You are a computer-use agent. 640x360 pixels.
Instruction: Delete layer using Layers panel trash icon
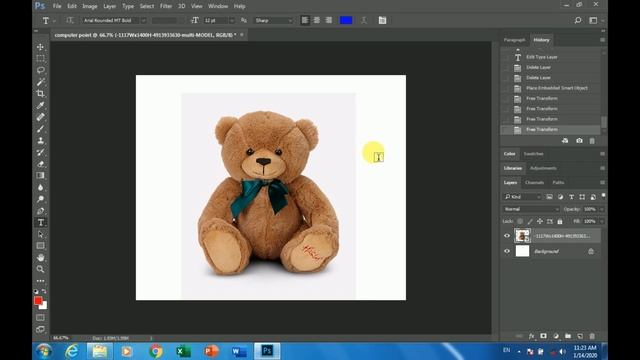click(x=592, y=336)
